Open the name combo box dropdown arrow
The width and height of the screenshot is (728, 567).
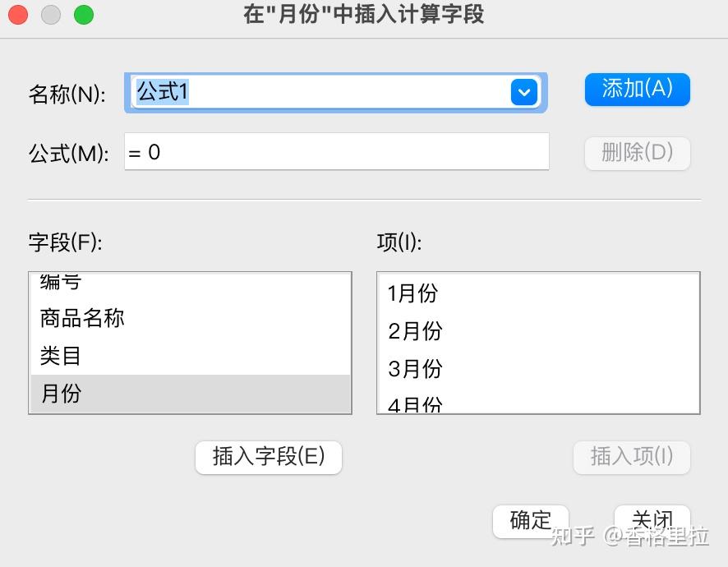tap(523, 92)
